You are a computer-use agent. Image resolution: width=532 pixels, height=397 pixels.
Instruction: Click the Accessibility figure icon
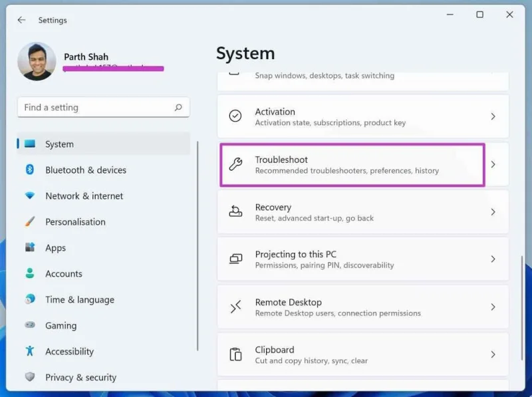point(30,351)
